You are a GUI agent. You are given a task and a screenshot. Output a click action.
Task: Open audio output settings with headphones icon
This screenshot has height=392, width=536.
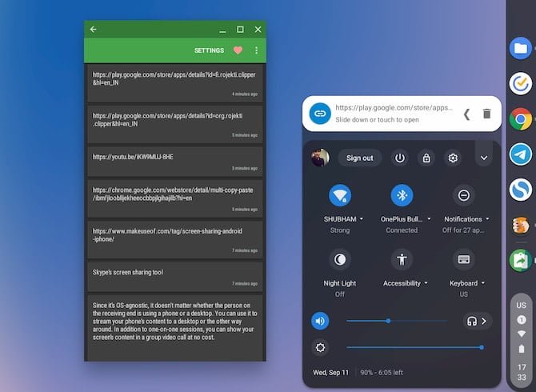478,321
